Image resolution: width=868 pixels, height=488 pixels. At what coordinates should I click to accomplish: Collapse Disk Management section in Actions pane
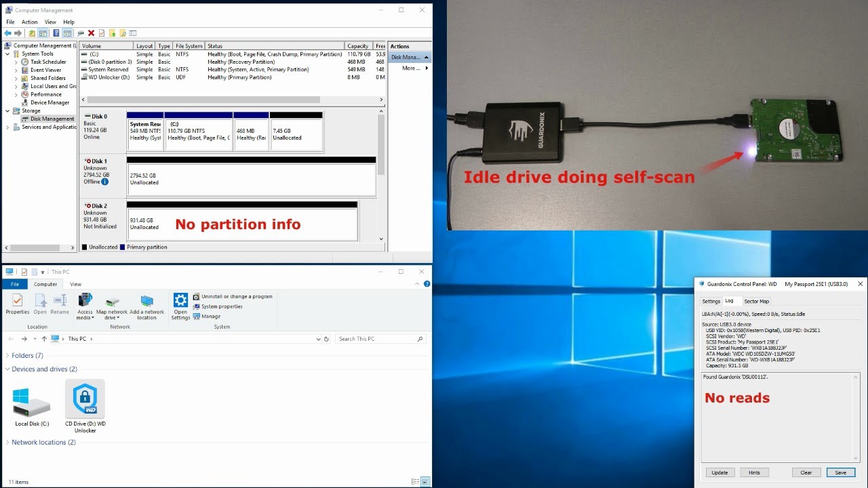coord(427,58)
